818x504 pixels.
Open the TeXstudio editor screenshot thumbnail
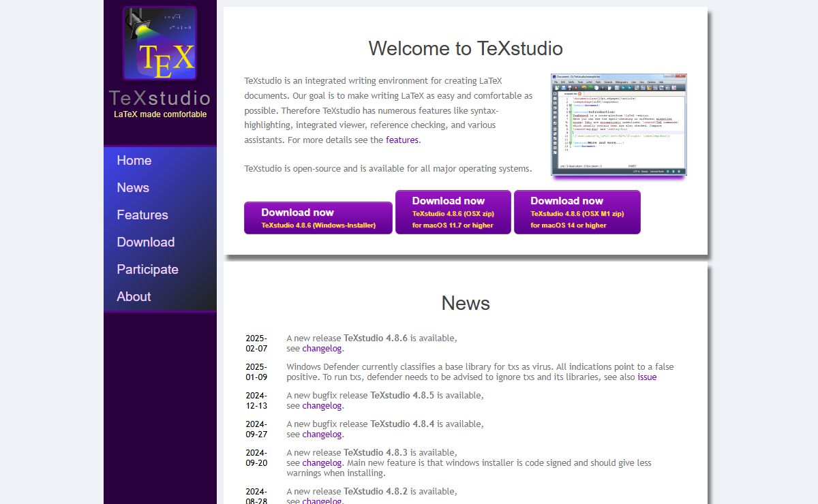(619, 125)
